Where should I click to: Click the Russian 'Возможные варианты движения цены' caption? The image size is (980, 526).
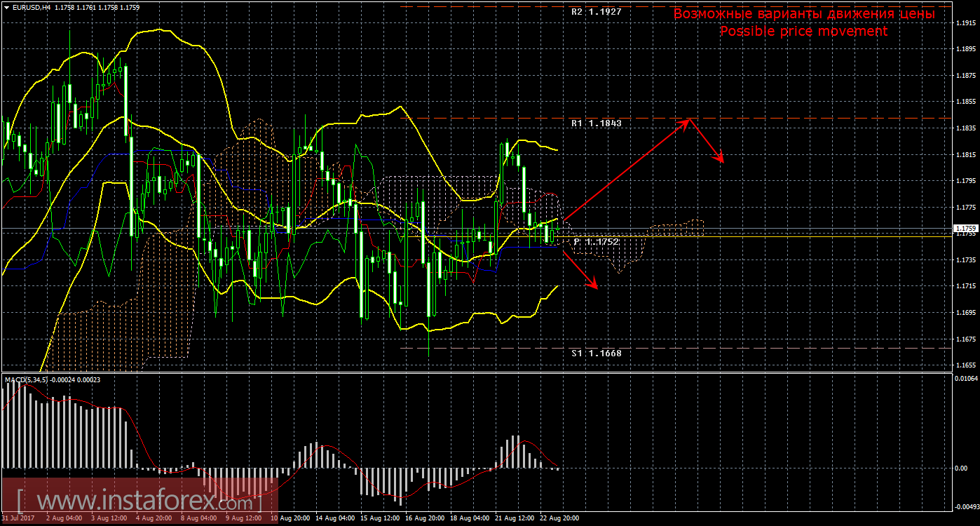click(x=803, y=14)
